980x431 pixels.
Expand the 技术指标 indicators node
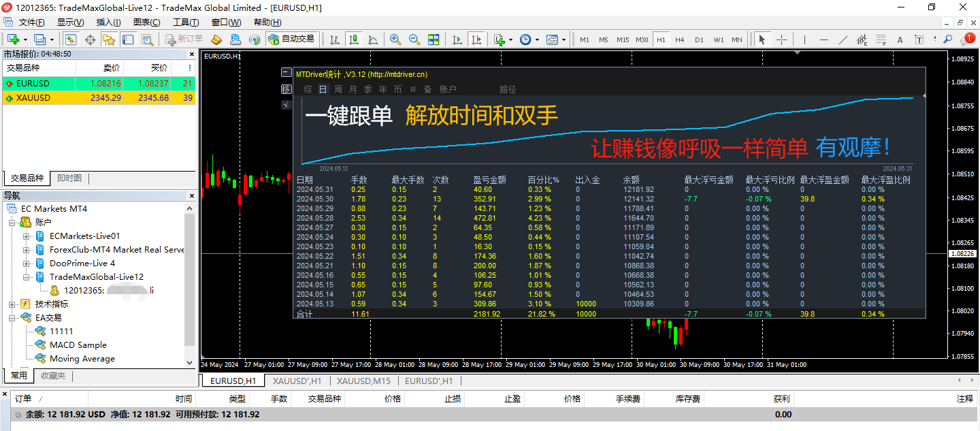pyautogui.click(x=12, y=304)
